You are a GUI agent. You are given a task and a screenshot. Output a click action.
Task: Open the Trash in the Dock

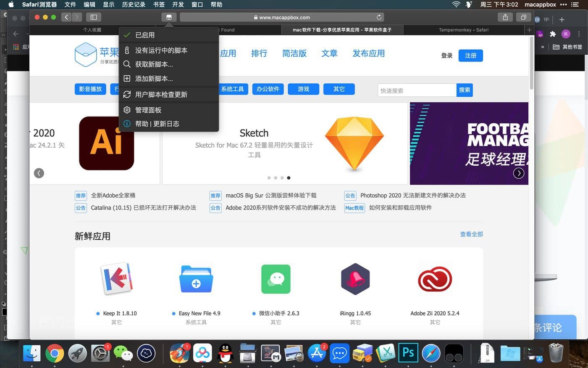(x=556, y=353)
